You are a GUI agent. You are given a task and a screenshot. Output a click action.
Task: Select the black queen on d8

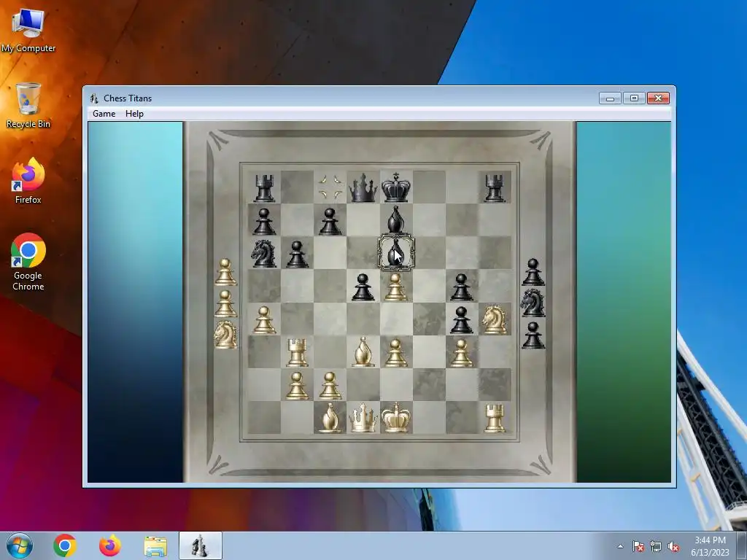[363, 187]
